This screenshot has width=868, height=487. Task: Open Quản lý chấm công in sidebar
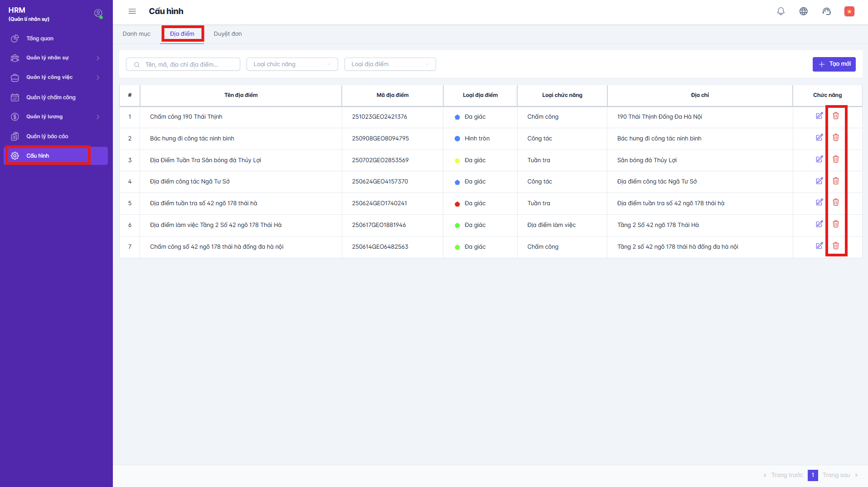[x=51, y=97]
